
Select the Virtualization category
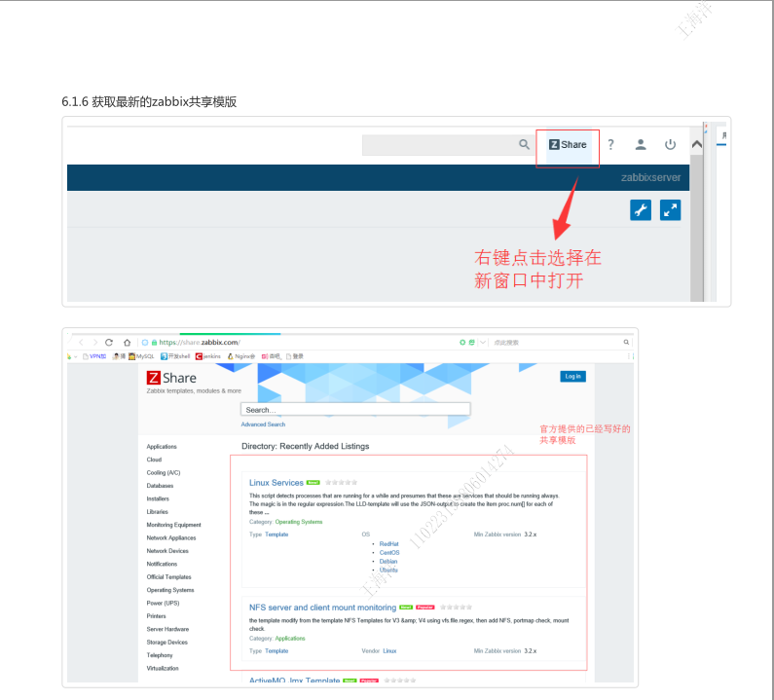pyautogui.click(x=163, y=669)
